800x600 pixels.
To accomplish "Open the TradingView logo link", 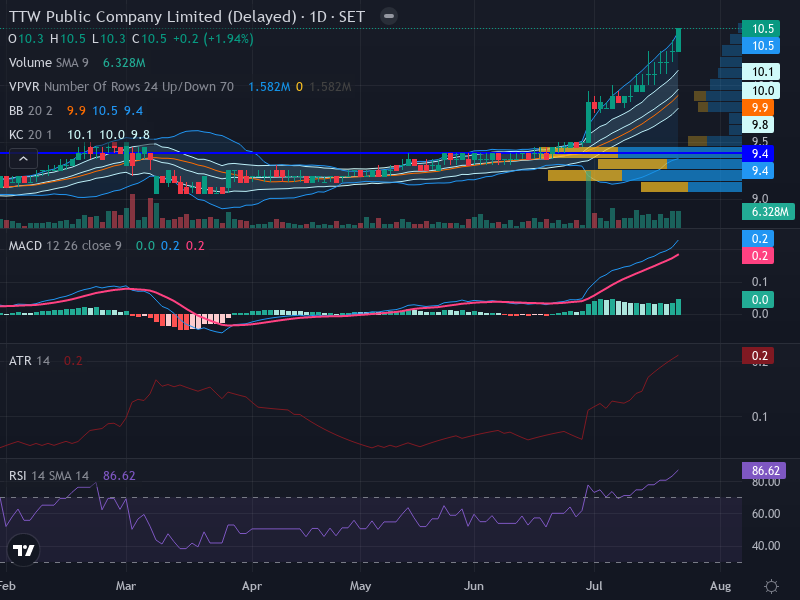I will pos(23,550).
